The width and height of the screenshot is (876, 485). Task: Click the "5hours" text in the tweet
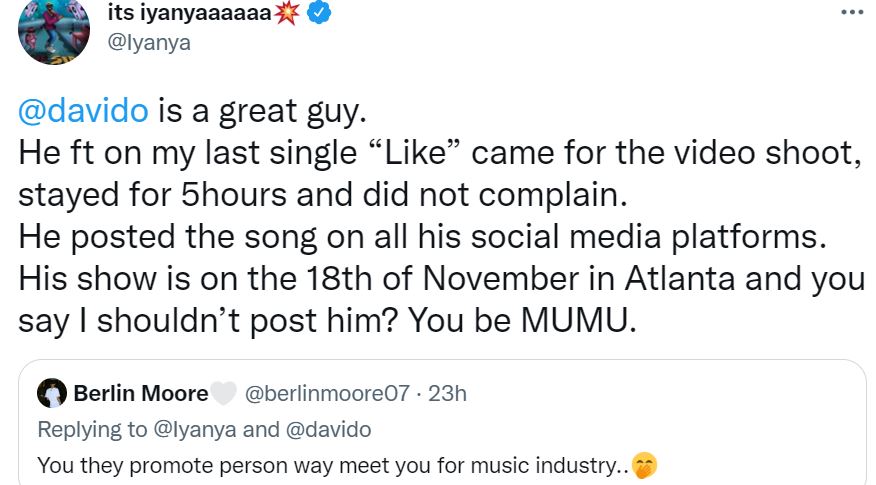243,195
